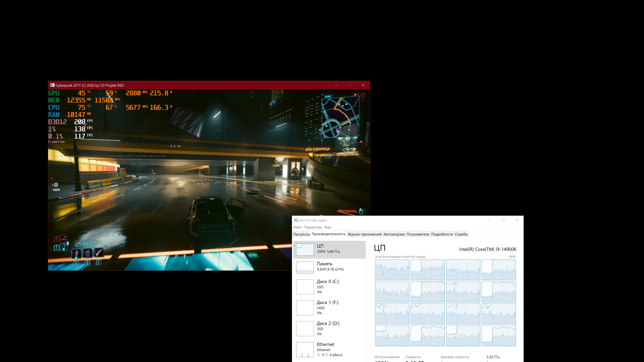Open the Параметры menu
Screen dimensions: 644x362
[x=313, y=227]
